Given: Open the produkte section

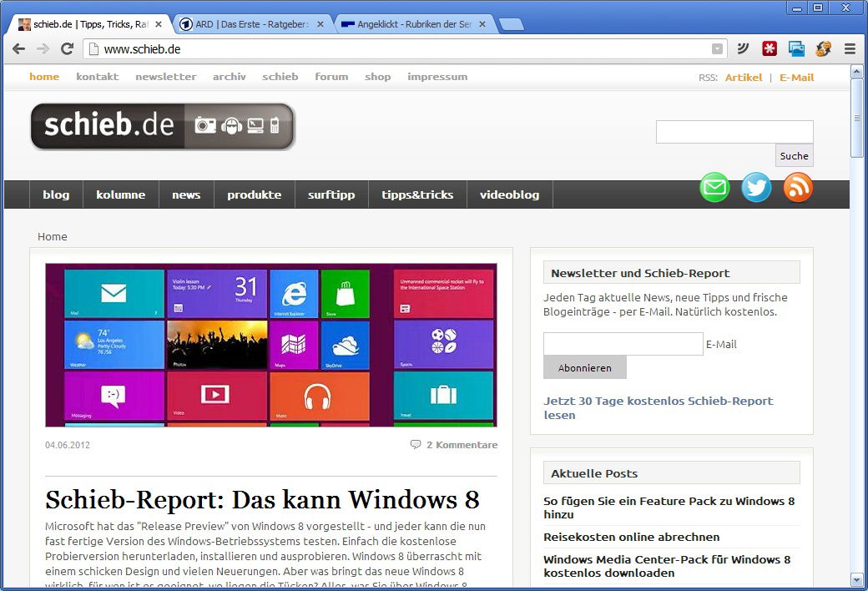Looking at the screenshot, I should tap(254, 194).
